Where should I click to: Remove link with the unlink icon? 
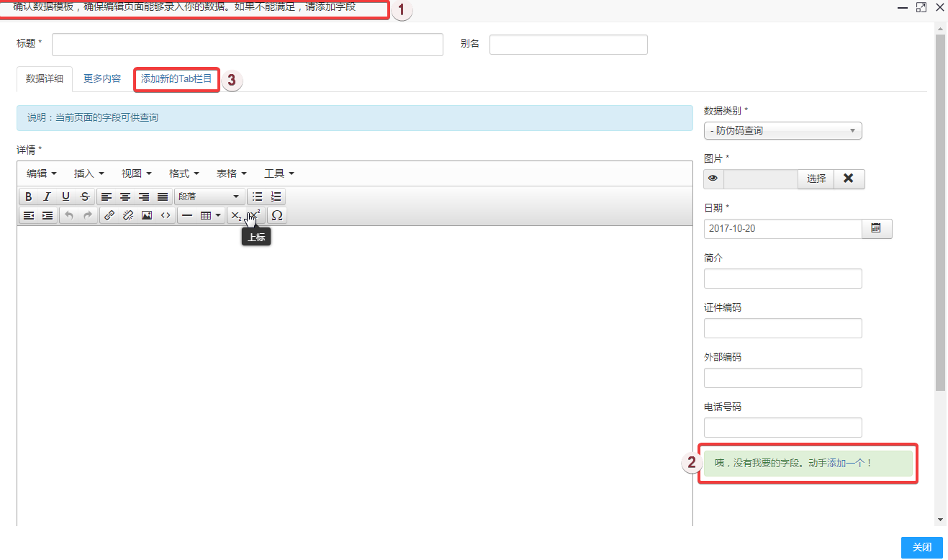(x=128, y=215)
